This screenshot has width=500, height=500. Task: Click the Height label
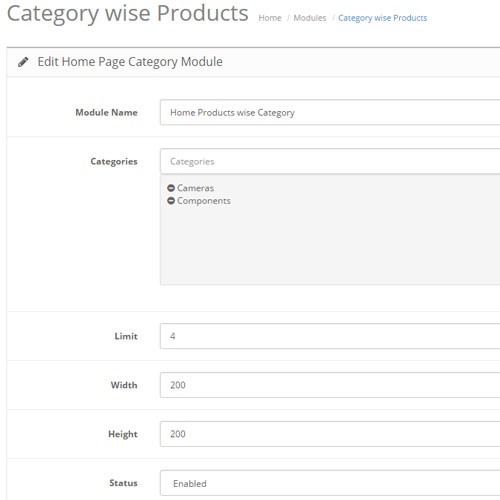[123, 434]
